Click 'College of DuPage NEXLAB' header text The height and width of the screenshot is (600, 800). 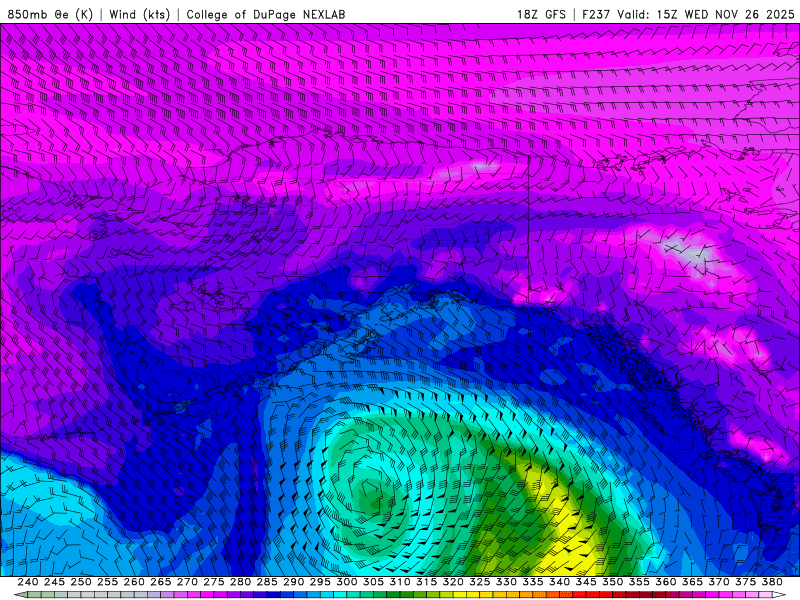266,14
